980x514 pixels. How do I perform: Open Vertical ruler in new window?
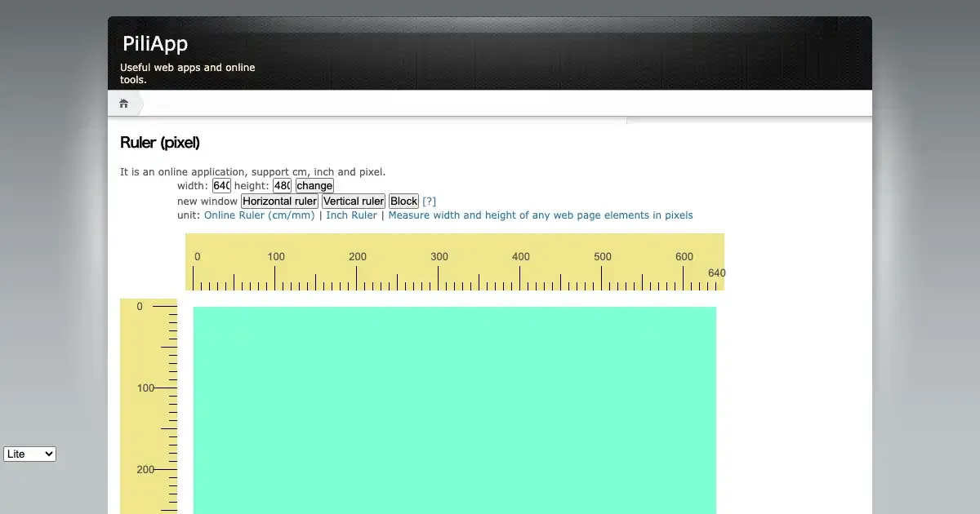(353, 202)
